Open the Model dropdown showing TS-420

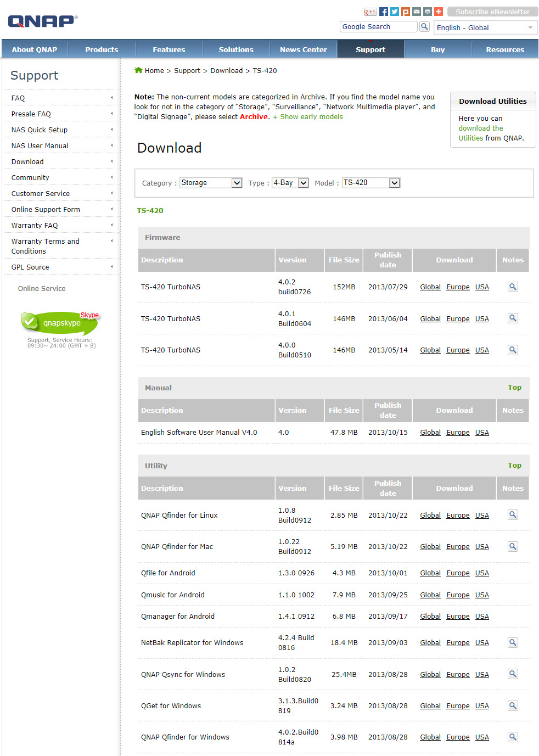pyautogui.click(x=371, y=183)
